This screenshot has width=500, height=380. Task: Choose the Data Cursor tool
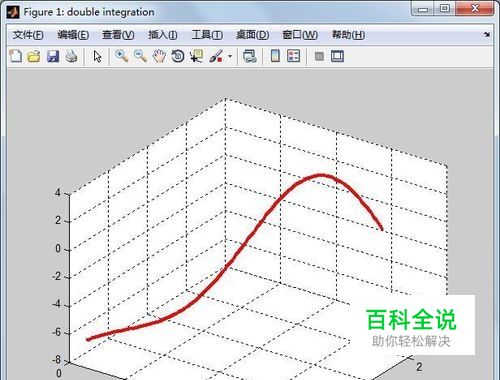tap(196, 56)
